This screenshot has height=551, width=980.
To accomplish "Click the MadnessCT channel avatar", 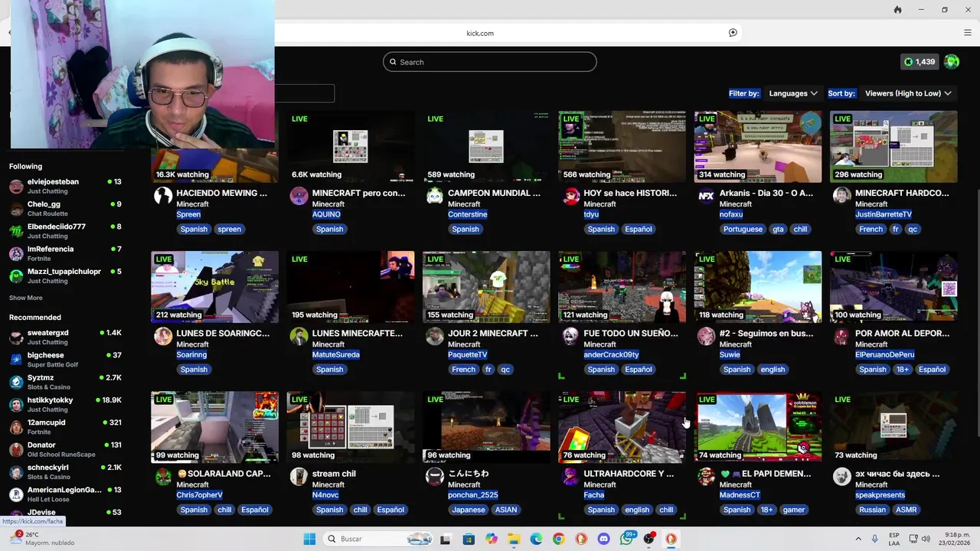I will point(706,476).
